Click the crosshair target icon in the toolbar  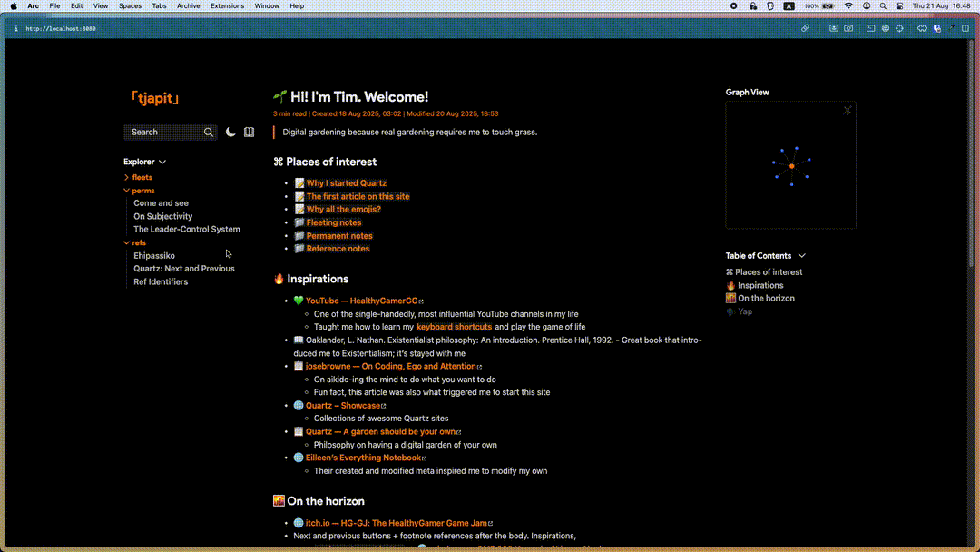point(899,28)
